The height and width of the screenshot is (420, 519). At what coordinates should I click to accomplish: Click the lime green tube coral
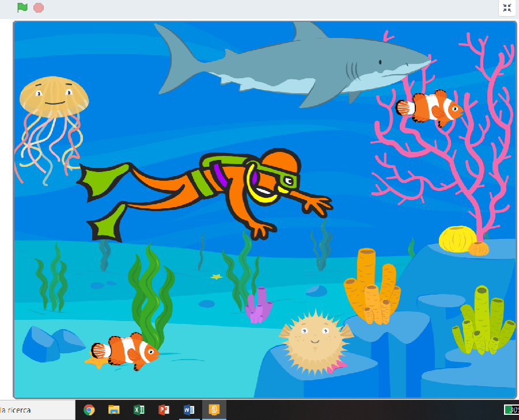484,321
